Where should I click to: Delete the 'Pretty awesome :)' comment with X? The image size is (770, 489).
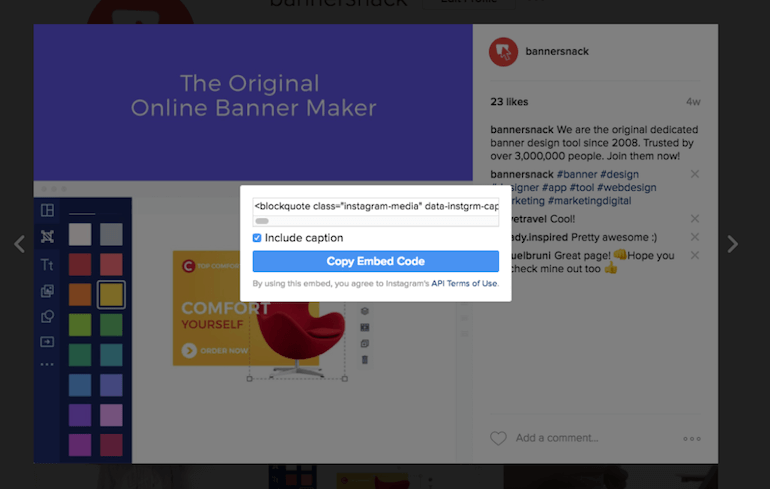pyautogui.click(x=694, y=237)
